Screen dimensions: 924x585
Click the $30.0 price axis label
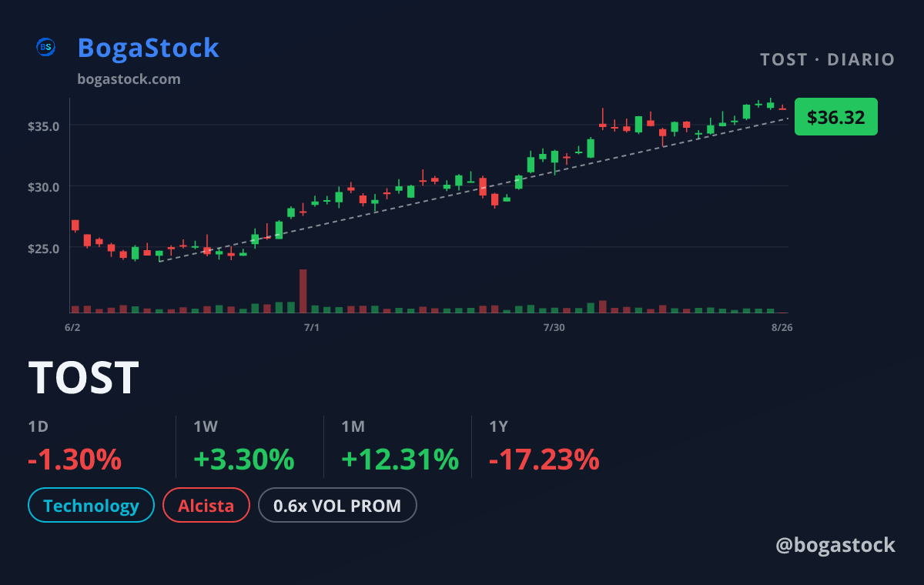click(44, 187)
